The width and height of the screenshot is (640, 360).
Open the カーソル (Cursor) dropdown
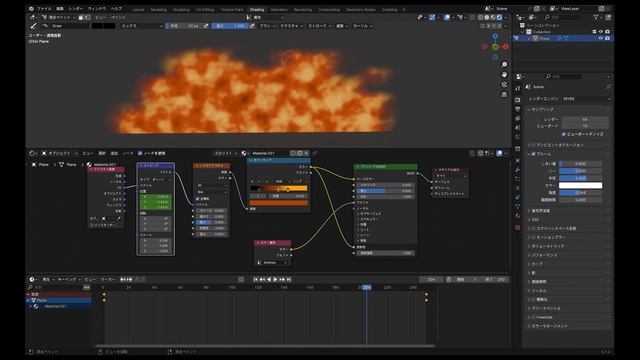(362, 26)
